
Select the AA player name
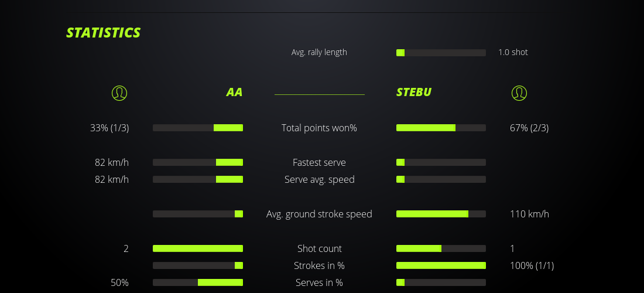coord(234,92)
